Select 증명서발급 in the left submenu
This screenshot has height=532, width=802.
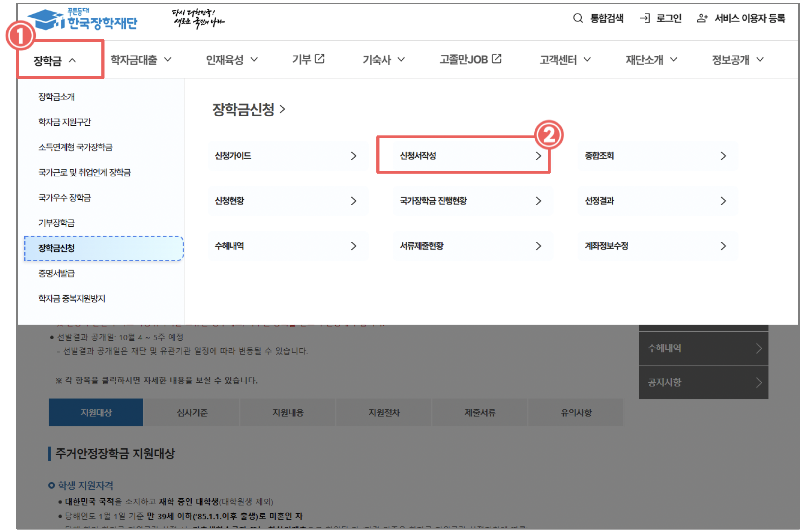57,273
